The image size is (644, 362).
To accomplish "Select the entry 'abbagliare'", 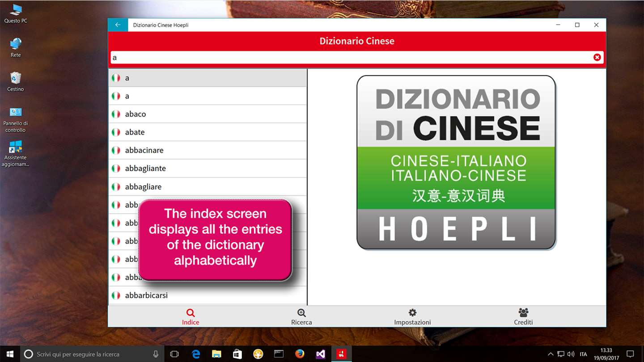I will pos(208,187).
